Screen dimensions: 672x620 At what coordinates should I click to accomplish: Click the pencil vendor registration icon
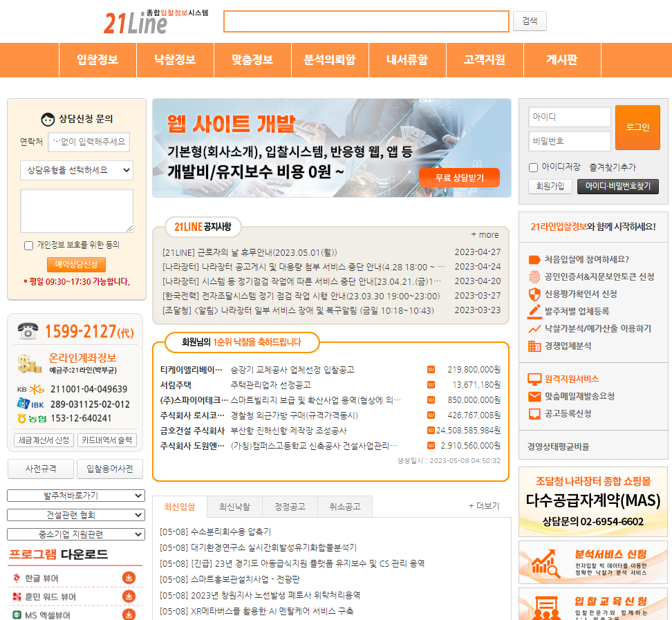click(x=534, y=311)
